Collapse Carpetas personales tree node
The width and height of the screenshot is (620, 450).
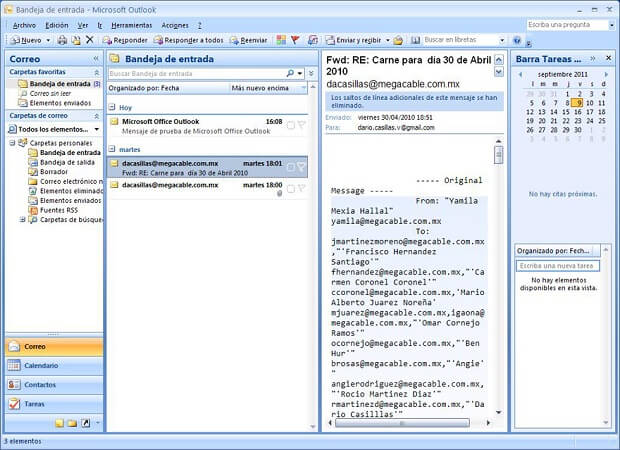[12, 143]
